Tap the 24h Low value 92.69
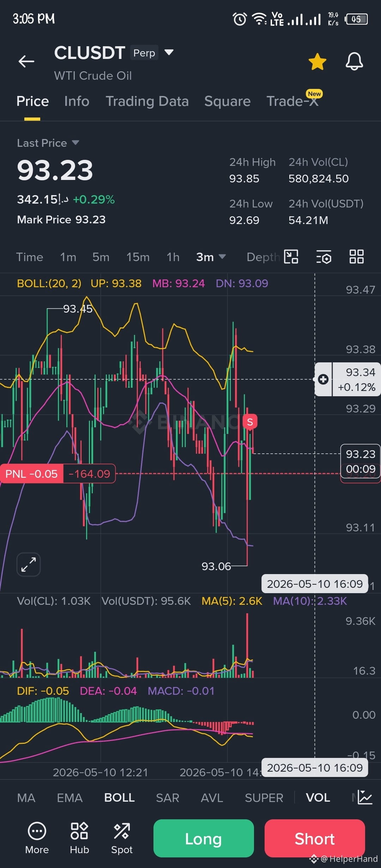The image size is (381, 868). [x=244, y=220]
